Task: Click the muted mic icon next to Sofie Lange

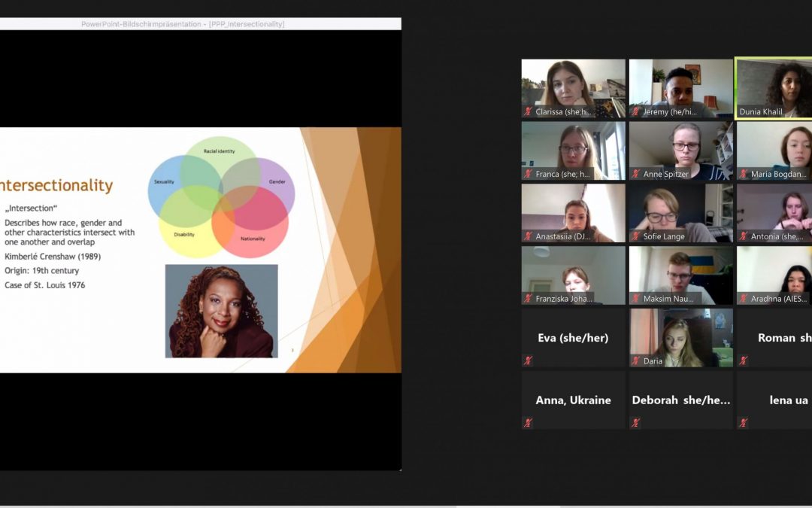Action: pos(636,237)
